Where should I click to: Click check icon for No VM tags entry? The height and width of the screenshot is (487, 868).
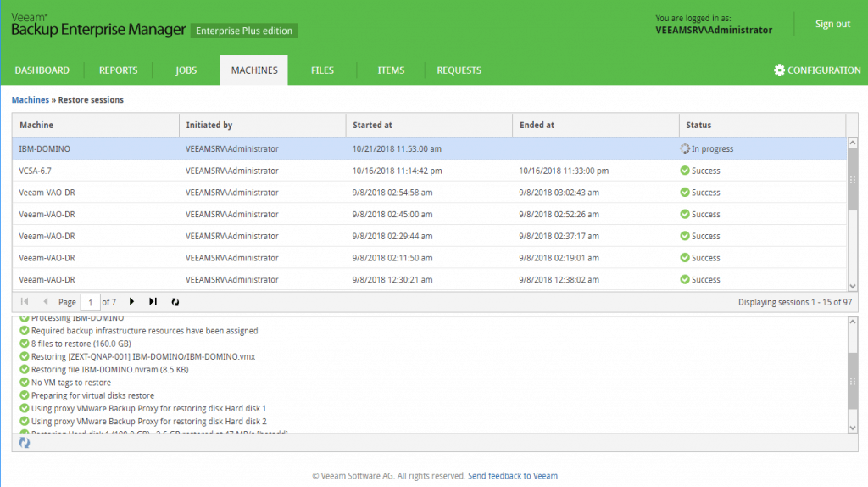pos(25,383)
